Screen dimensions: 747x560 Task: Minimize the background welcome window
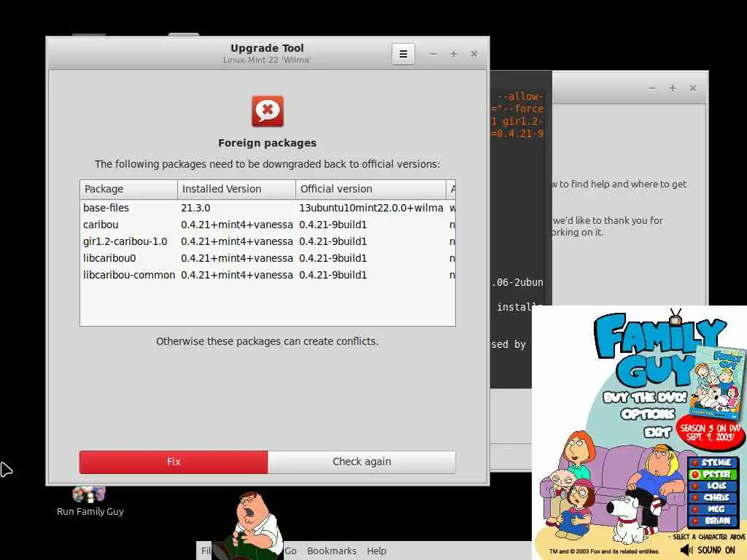[x=651, y=88]
